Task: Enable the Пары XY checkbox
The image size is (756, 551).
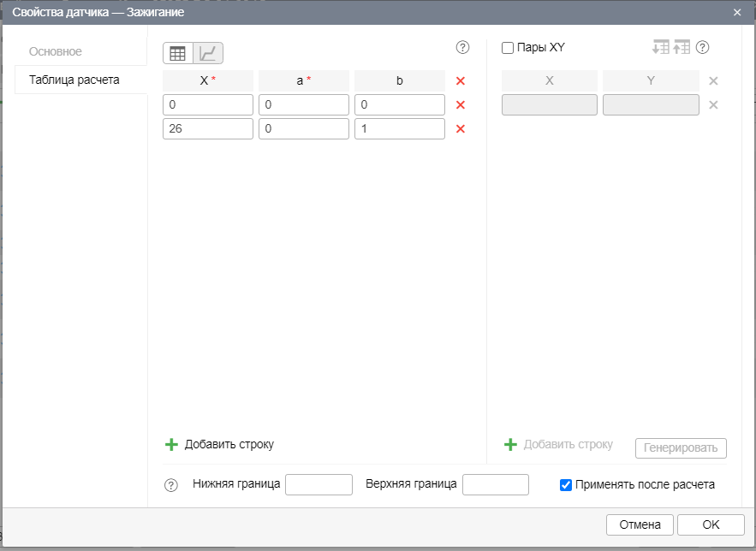Action: pos(508,48)
